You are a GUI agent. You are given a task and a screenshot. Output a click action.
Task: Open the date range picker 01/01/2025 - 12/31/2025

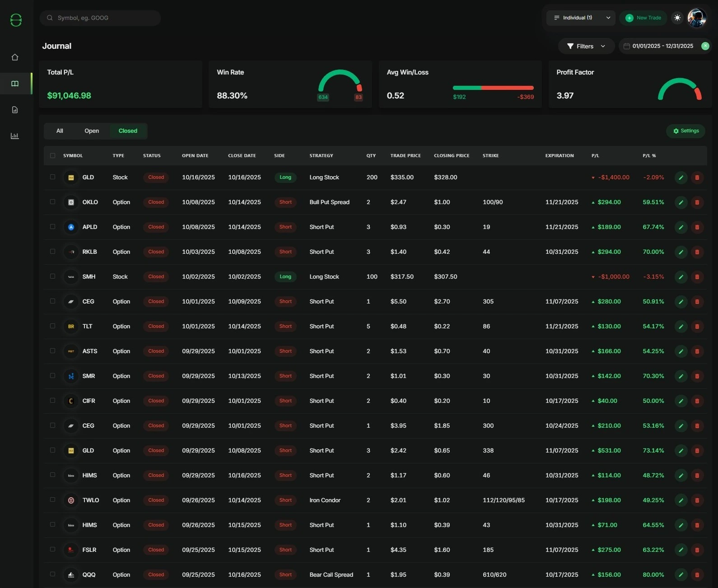(662, 46)
